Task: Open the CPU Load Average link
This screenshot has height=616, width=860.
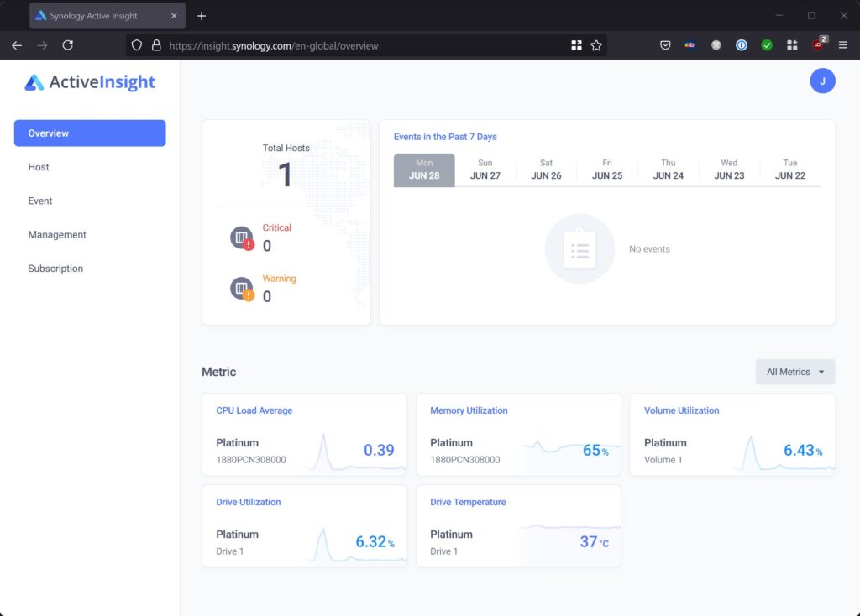Action: [254, 410]
